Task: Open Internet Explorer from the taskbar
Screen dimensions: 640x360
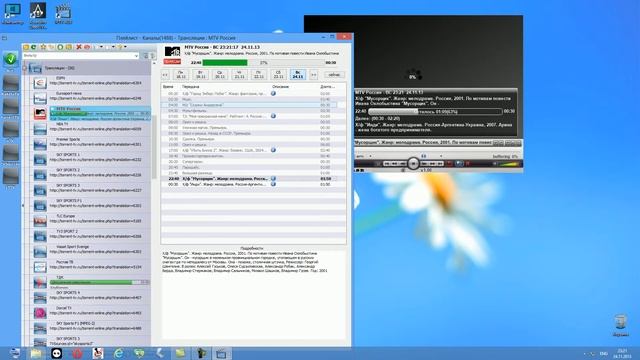Action: click(x=118, y=353)
